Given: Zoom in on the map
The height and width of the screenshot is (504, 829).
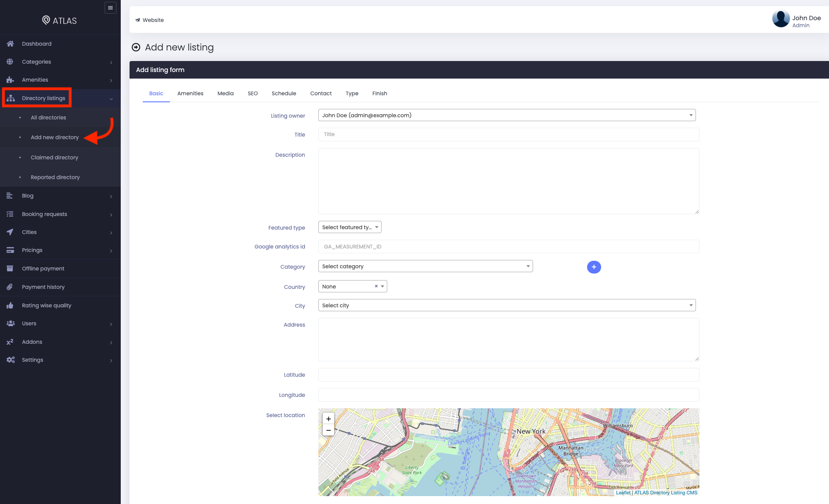Looking at the screenshot, I should point(328,419).
